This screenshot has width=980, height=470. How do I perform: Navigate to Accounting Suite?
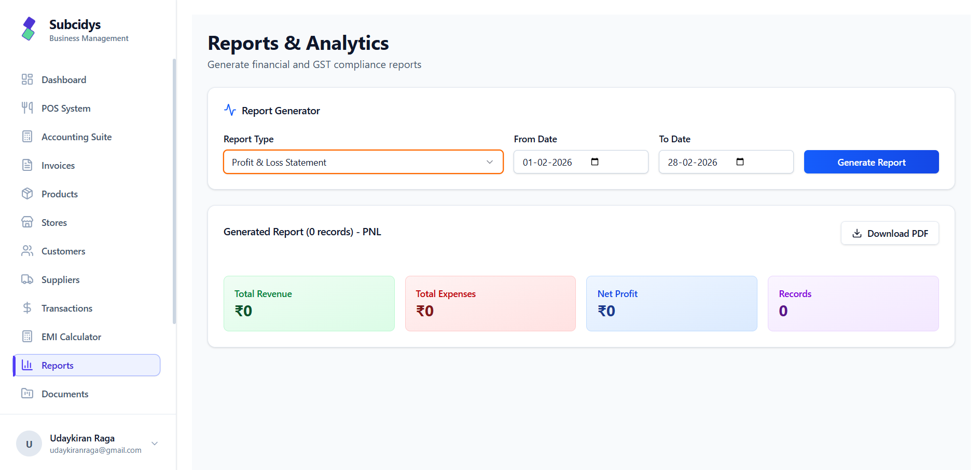[87, 137]
